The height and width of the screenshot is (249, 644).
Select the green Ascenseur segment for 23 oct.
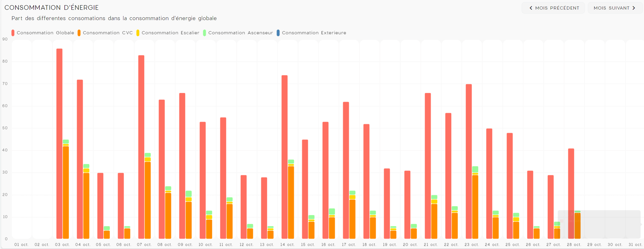475,169
